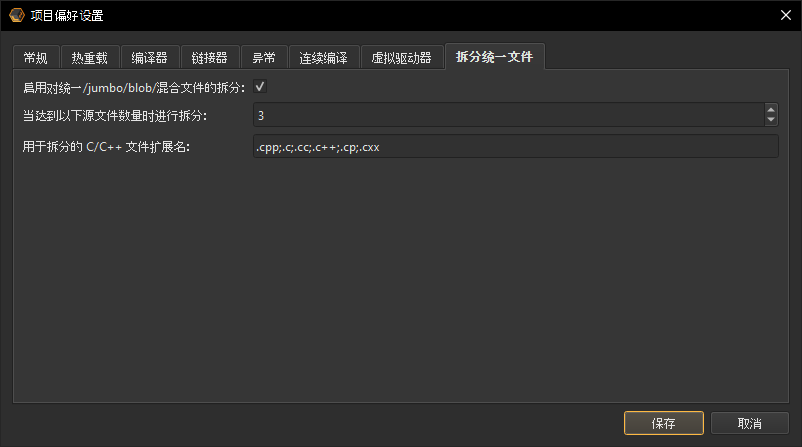Switch to the 常规 tab
This screenshot has width=802, height=447.
pyautogui.click(x=36, y=57)
